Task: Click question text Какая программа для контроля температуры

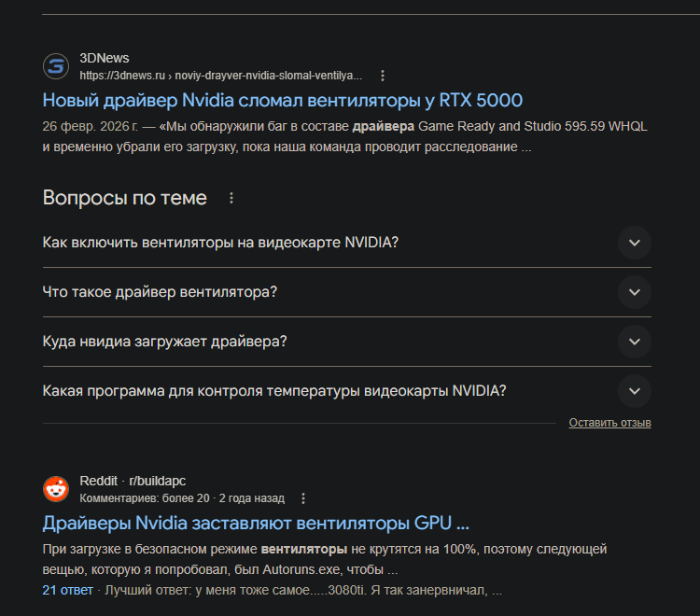Action: point(274,391)
